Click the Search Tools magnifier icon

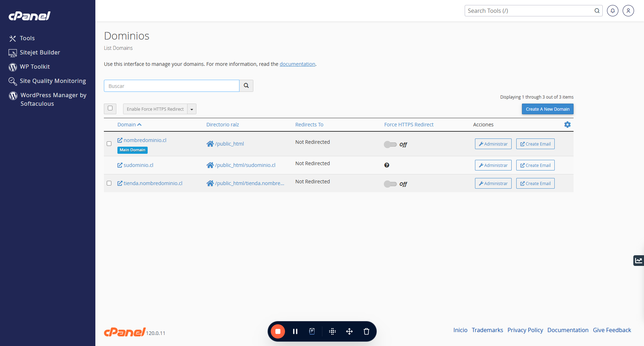point(597,11)
